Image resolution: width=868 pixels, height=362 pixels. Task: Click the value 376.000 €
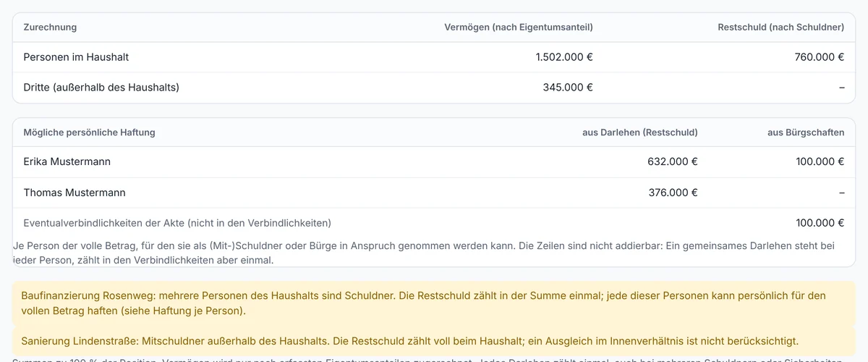coord(673,193)
